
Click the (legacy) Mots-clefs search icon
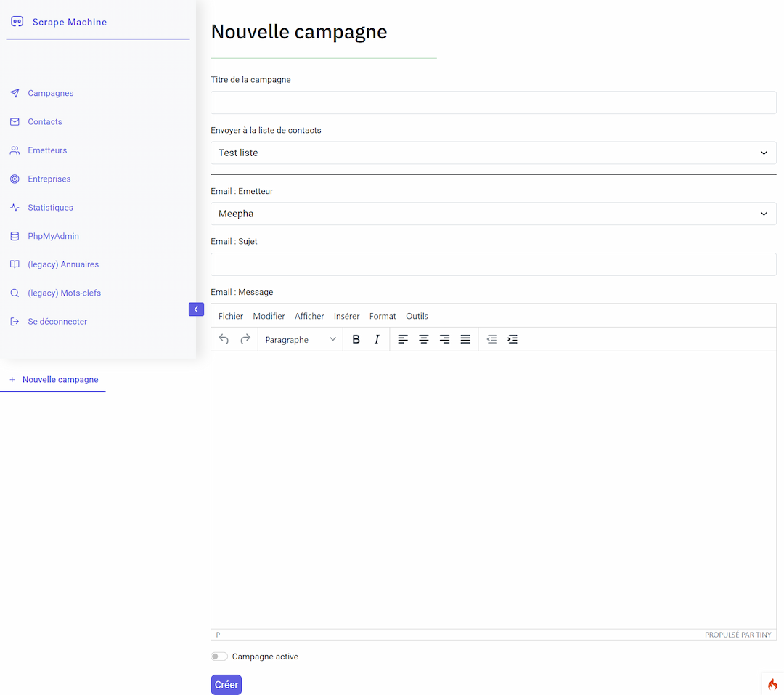[15, 293]
